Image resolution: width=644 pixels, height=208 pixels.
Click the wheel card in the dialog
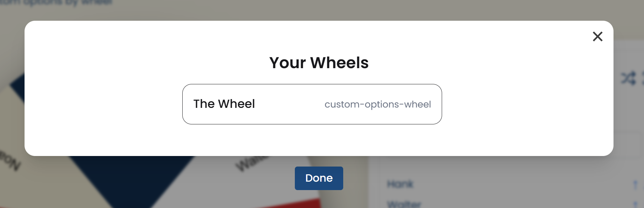pos(312,104)
